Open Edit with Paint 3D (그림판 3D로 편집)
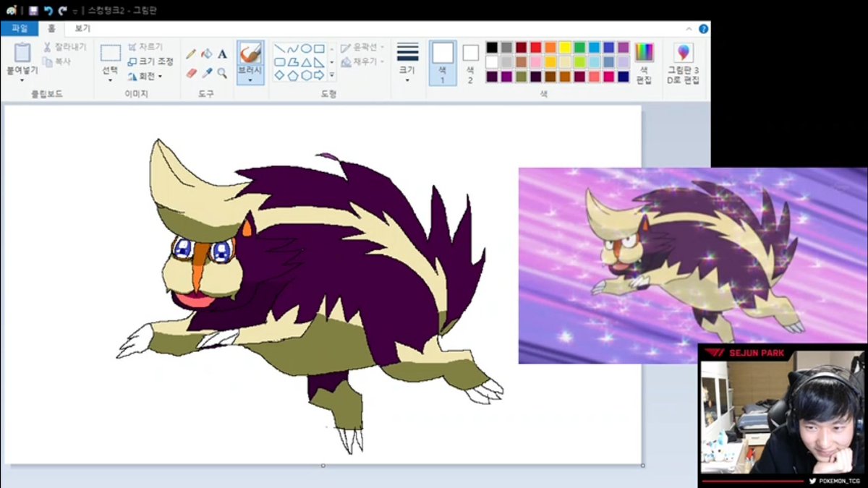 coord(683,64)
